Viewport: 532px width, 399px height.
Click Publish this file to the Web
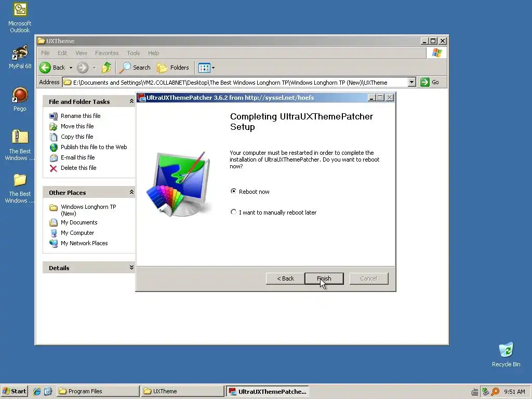pos(94,147)
